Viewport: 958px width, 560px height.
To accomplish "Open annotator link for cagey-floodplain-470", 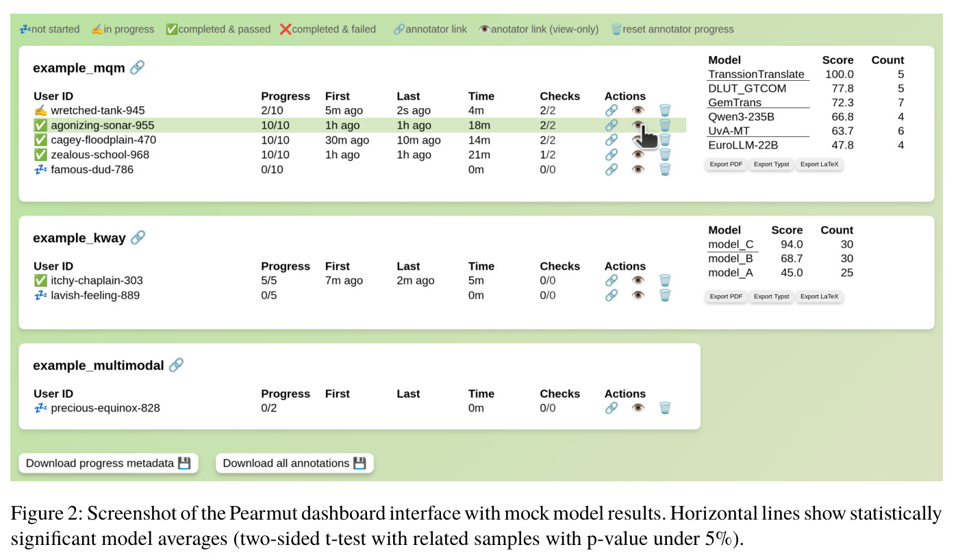I will [x=612, y=140].
